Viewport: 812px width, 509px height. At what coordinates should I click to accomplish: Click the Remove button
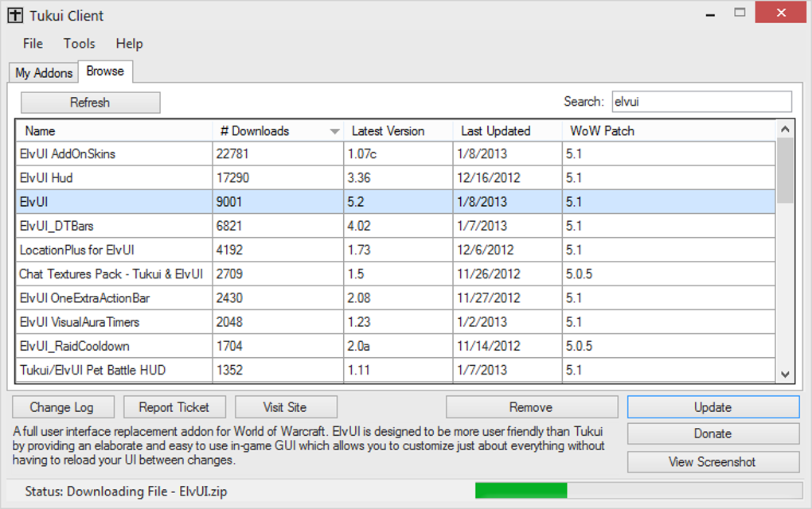tap(531, 407)
